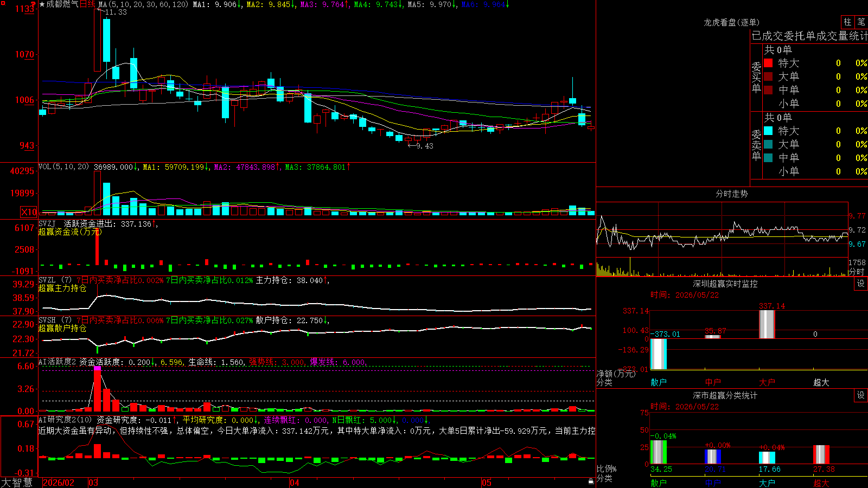Click the 05 month marker on timeline
This screenshot has height=488, width=868.
pyautogui.click(x=487, y=483)
